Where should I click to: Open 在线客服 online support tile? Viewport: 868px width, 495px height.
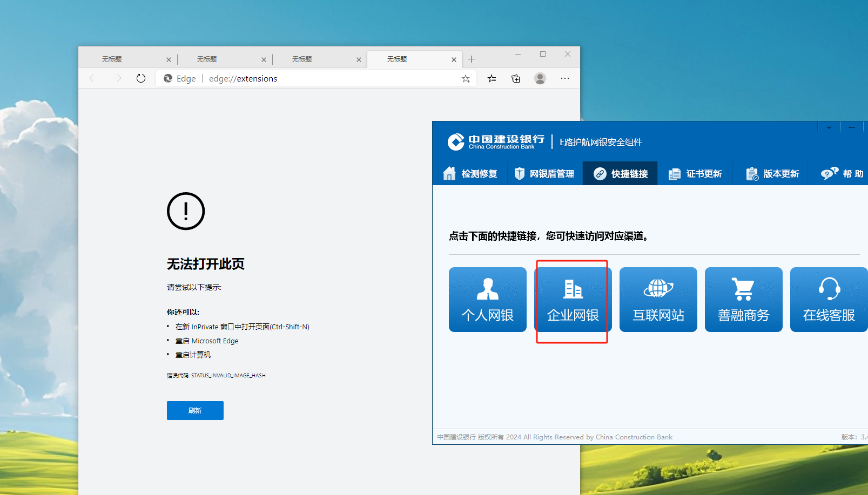coord(829,300)
